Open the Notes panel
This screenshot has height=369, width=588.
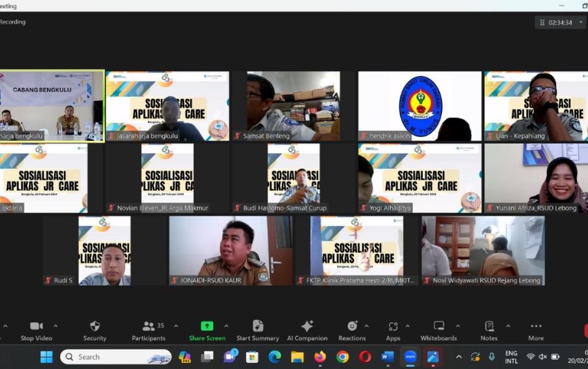click(489, 331)
